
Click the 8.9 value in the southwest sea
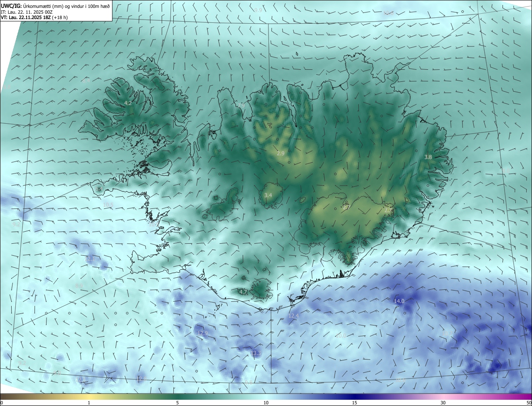[79, 286]
